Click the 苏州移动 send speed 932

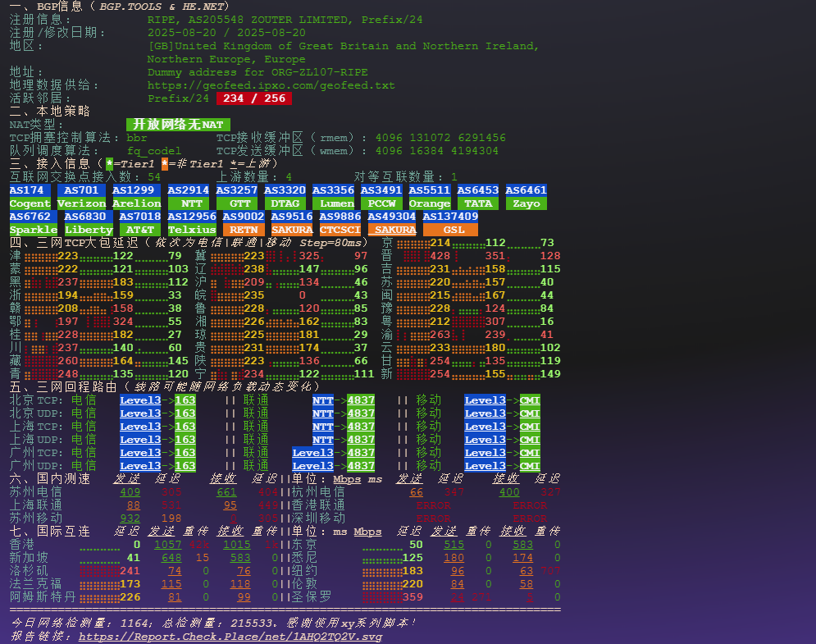130,518
